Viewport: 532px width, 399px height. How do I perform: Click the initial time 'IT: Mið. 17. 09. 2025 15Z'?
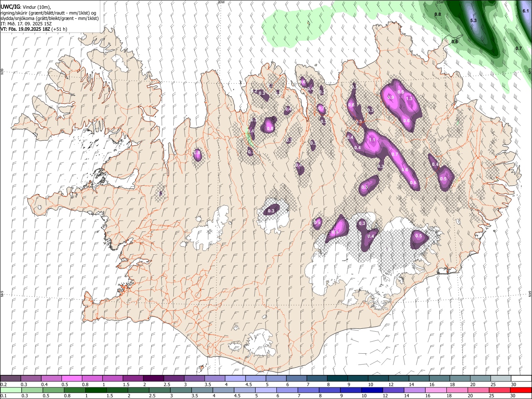pos(26,24)
